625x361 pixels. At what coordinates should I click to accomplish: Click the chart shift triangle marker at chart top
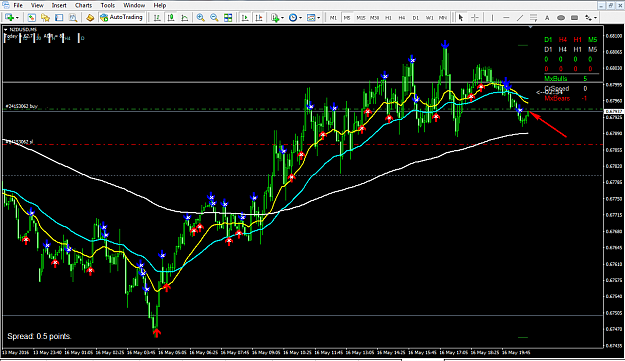pyautogui.click(x=531, y=27)
